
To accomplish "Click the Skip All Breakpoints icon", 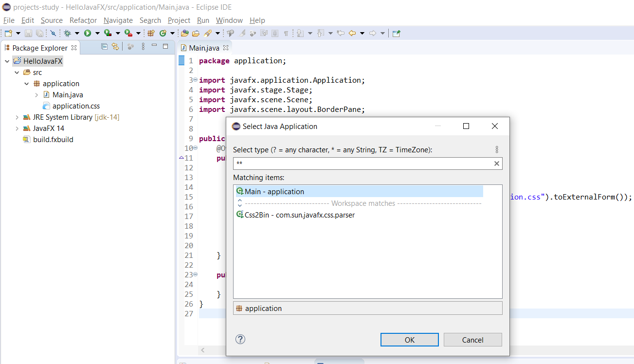I will 54,33.
